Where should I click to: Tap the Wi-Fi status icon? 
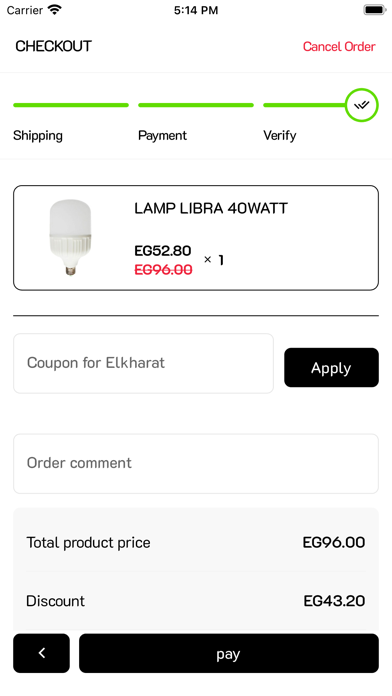pos(55,10)
